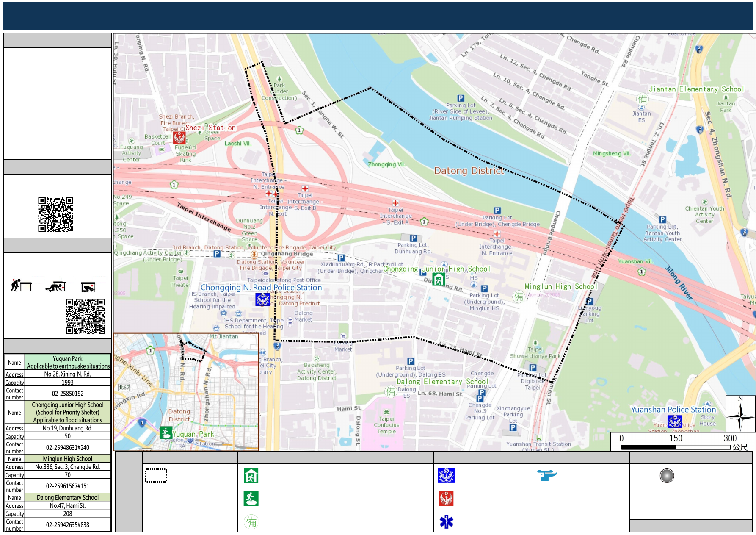
Task: Click the parking icon for Minglun HS underground lot
Action: point(485,289)
